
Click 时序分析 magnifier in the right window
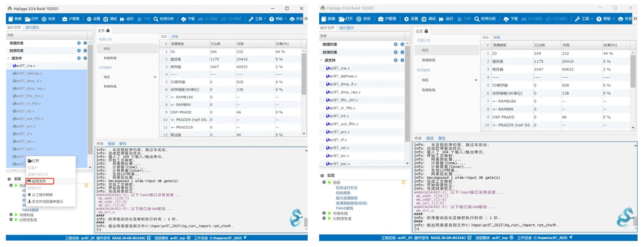477,19
